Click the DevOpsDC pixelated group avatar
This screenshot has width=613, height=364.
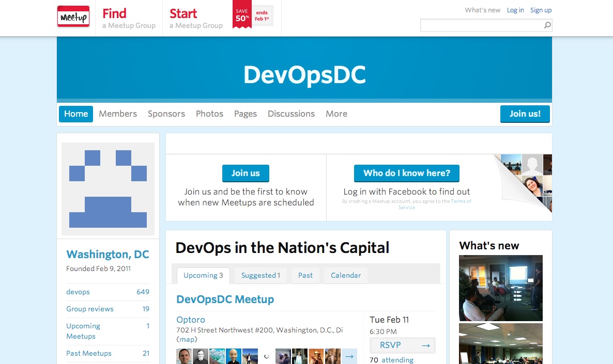click(x=108, y=188)
